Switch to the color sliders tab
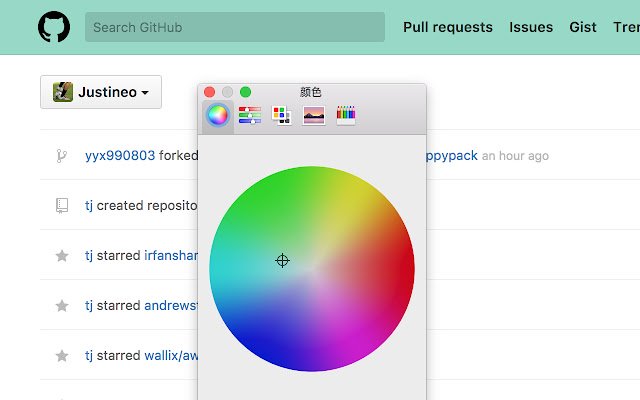The width and height of the screenshot is (640, 400). (x=250, y=115)
